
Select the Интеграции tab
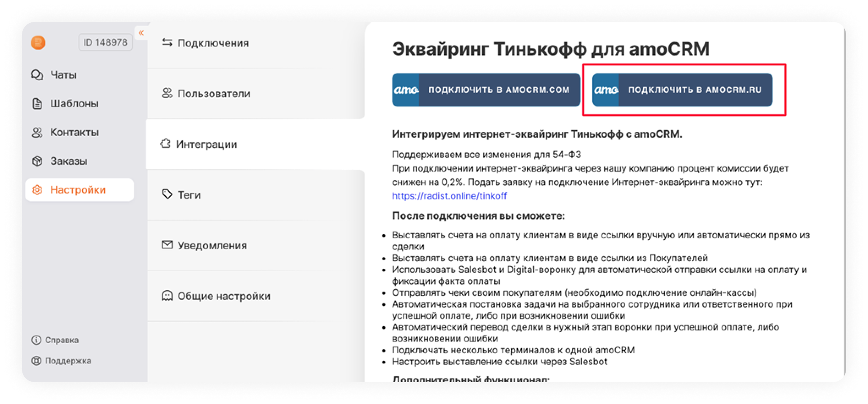click(x=255, y=144)
